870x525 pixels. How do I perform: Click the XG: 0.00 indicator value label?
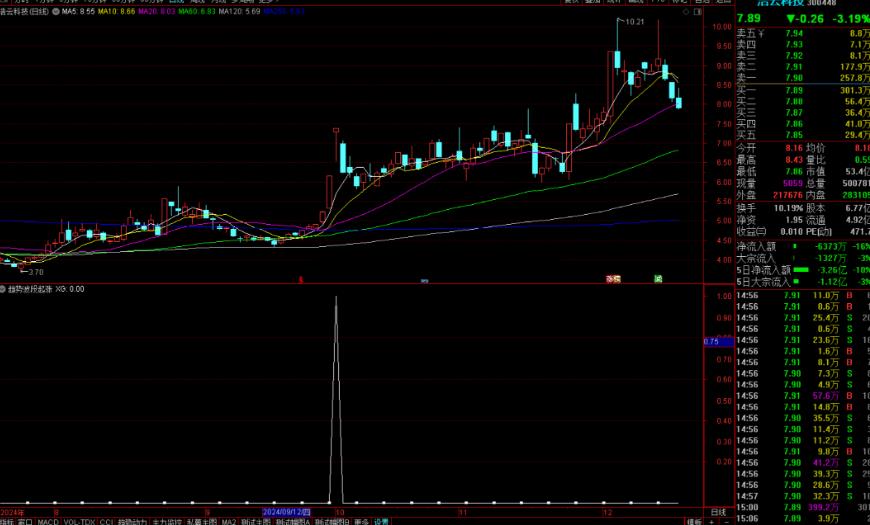pos(70,289)
